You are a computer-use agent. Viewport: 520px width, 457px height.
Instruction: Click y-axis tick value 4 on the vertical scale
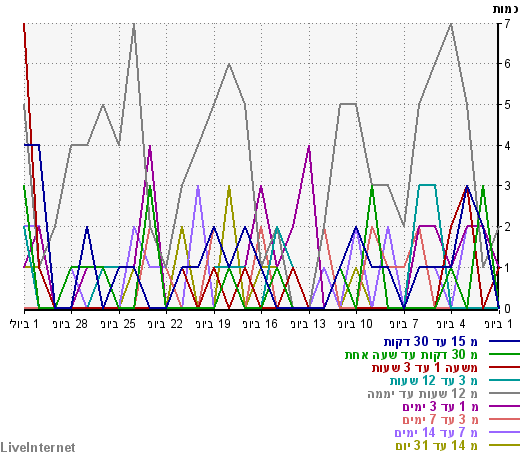click(x=507, y=146)
